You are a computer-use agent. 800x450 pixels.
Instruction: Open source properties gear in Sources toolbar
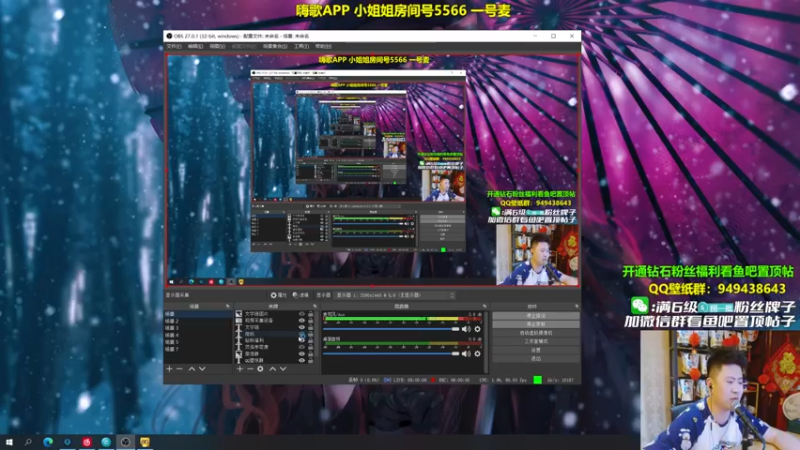point(260,369)
